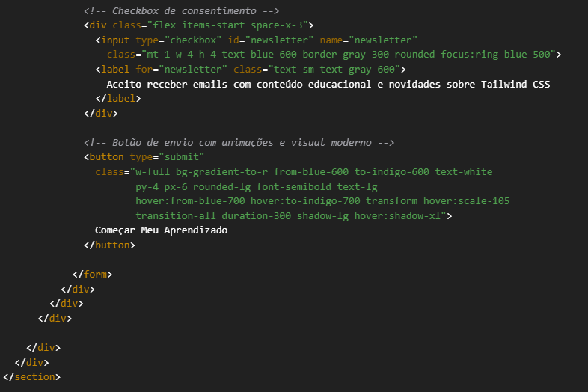Click the closing form tag
The image size is (588, 392).
click(92, 275)
